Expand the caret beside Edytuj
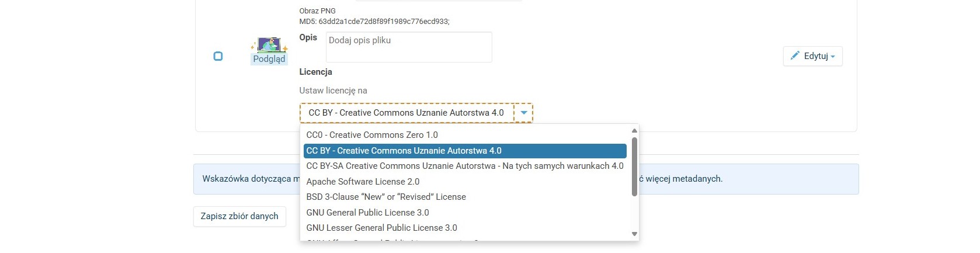The width and height of the screenshot is (980, 253). [833, 57]
